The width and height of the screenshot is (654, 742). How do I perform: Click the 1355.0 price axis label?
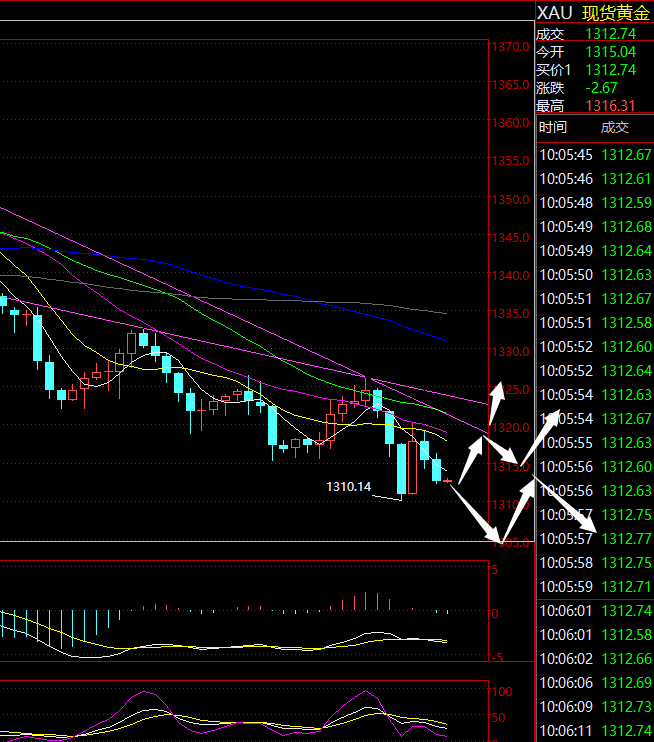(511, 161)
